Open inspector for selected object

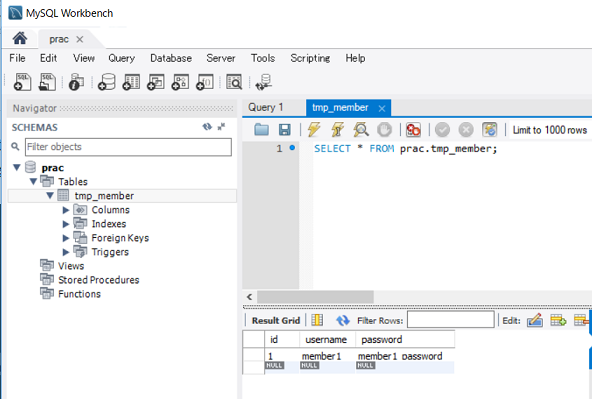76,82
